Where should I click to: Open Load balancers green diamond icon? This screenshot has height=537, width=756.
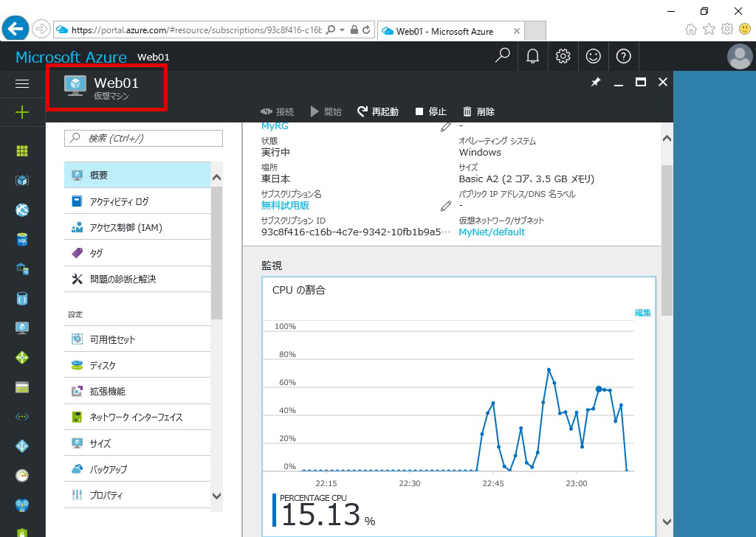tap(22, 357)
